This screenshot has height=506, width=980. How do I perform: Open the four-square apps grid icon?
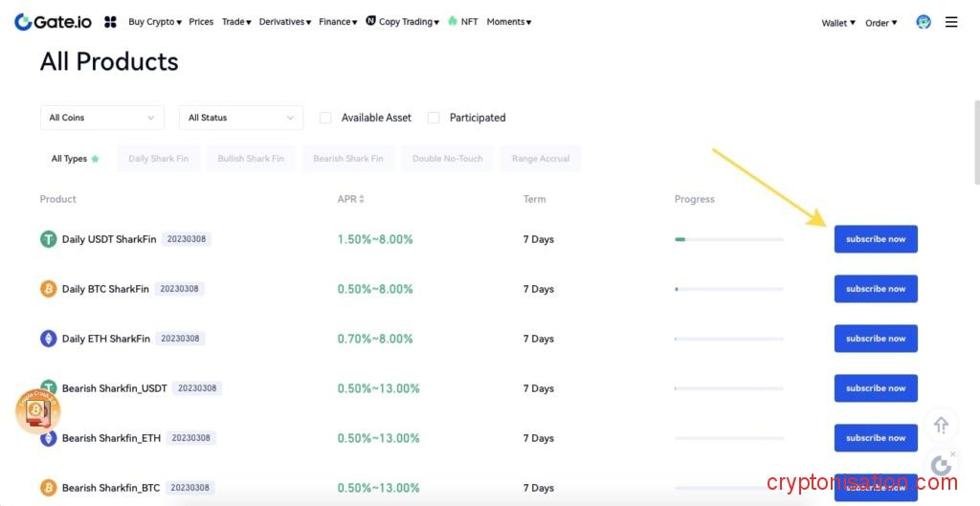[110, 22]
